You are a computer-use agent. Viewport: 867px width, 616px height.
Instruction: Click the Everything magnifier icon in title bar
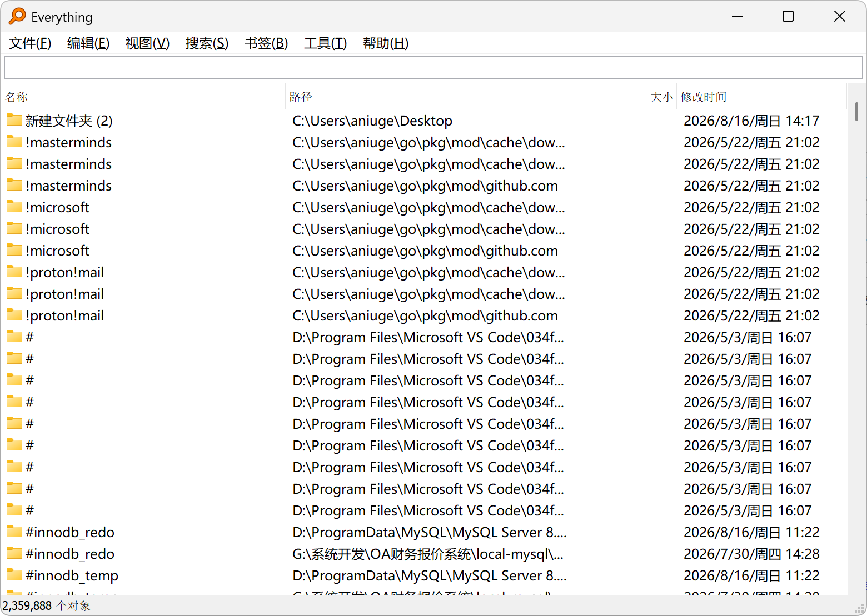tap(17, 16)
